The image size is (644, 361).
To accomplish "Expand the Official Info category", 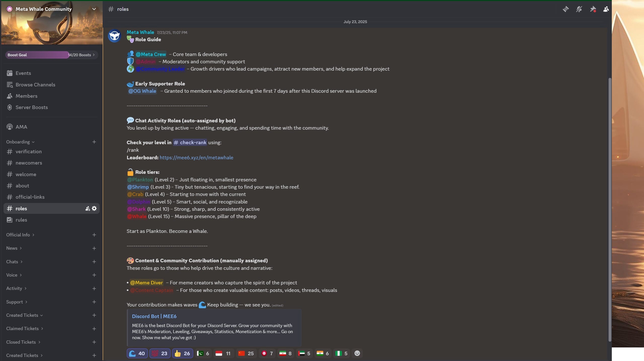I will [20, 235].
